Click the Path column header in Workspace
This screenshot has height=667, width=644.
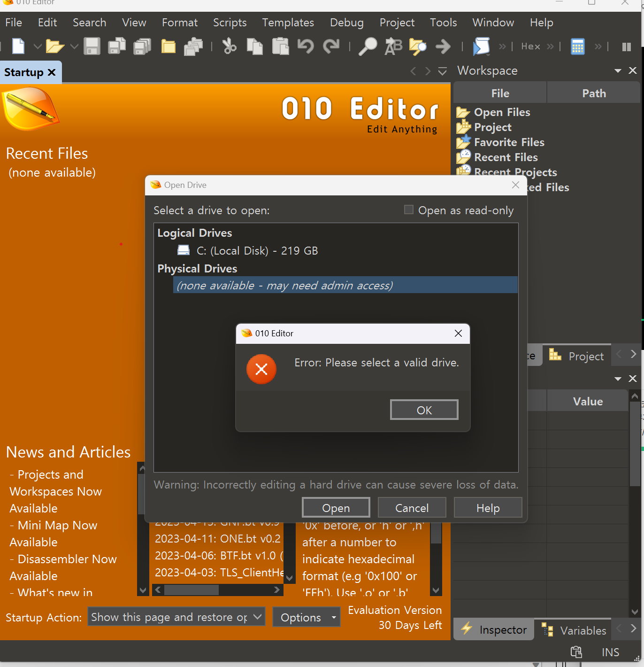click(594, 93)
